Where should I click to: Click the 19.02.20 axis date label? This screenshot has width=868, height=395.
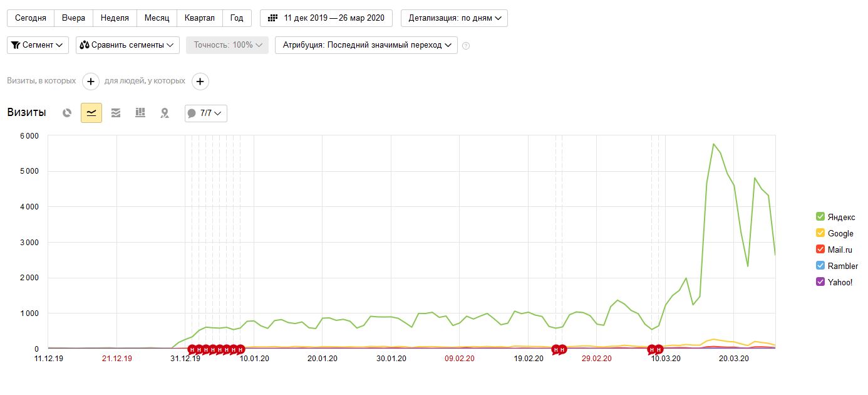(x=529, y=359)
